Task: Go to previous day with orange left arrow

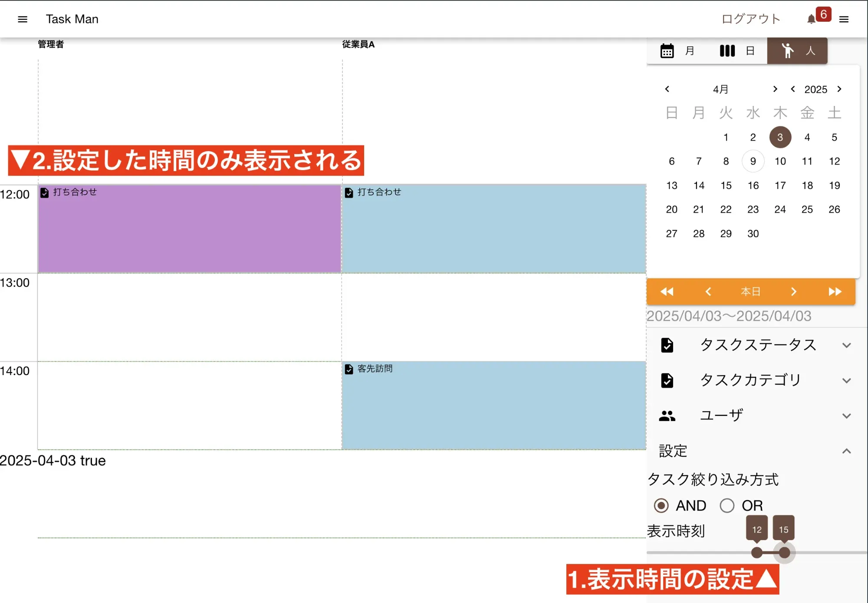Action: tap(708, 292)
